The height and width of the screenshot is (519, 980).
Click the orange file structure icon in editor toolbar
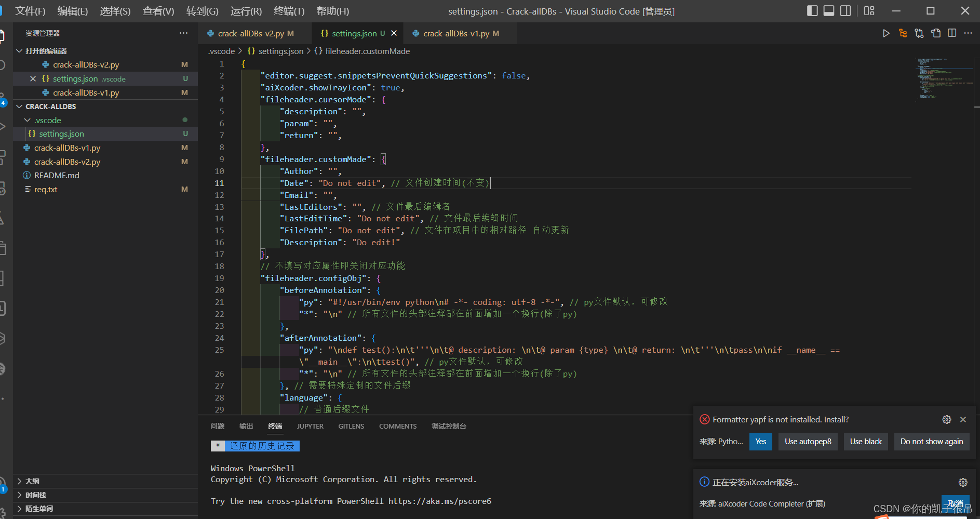[x=903, y=33]
